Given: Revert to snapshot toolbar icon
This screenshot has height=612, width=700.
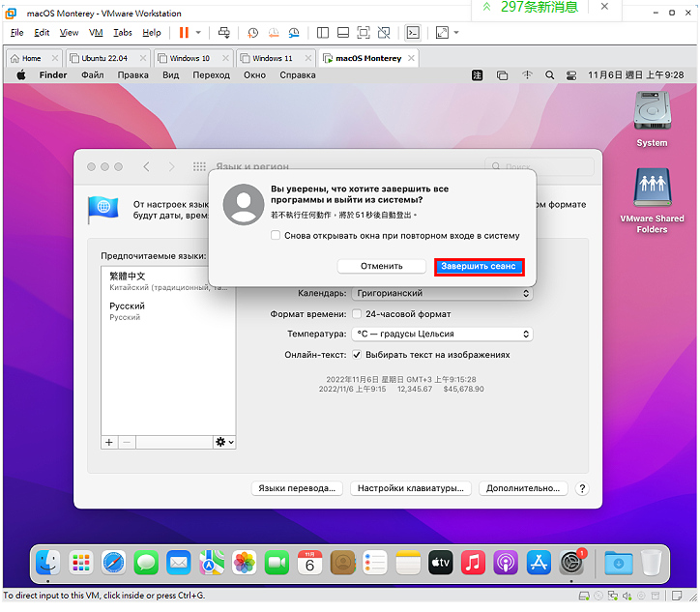Looking at the screenshot, I should [274, 33].
